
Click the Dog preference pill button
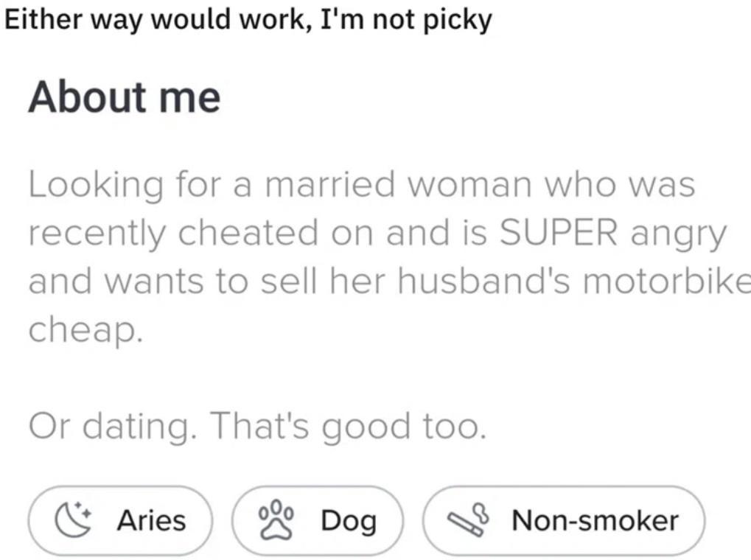tap(317, 519)
